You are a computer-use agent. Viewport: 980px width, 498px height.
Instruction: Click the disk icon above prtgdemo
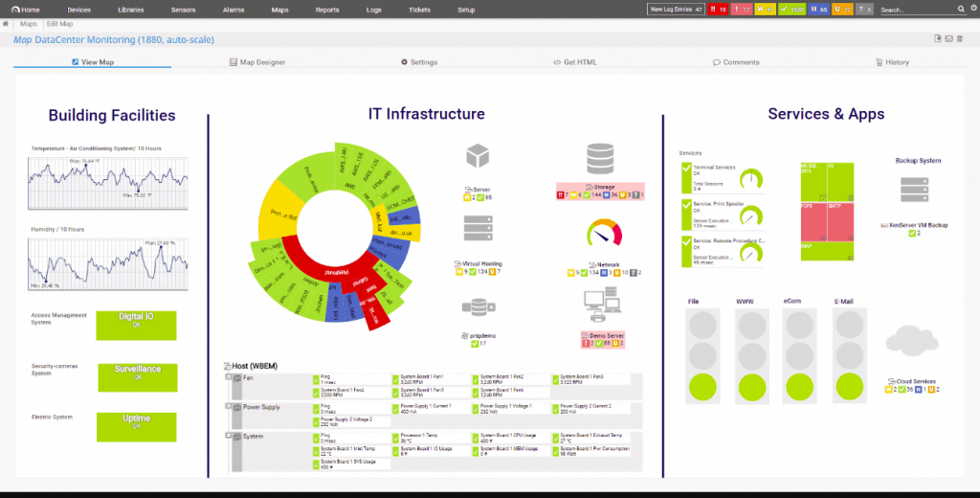tap(479, 307)
